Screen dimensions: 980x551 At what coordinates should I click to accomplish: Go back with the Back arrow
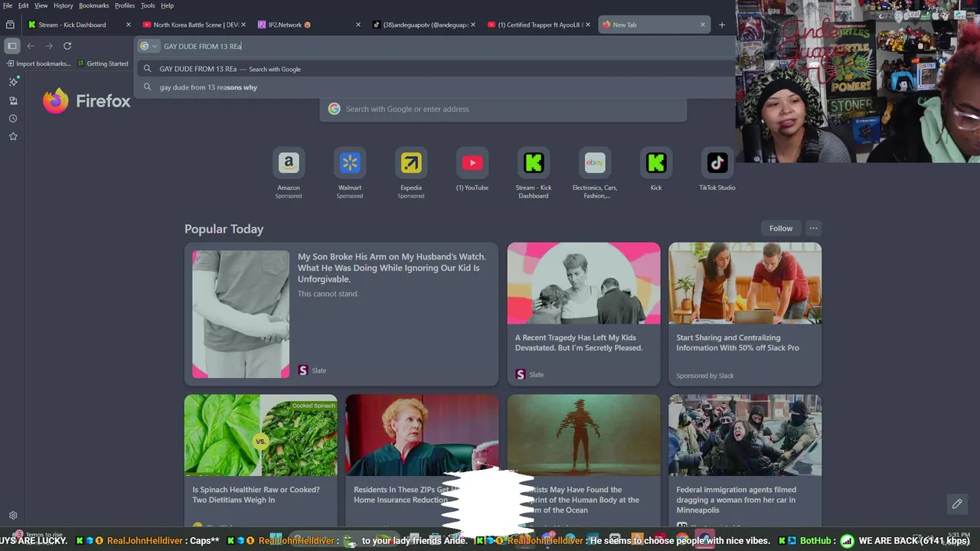[31, 46]
